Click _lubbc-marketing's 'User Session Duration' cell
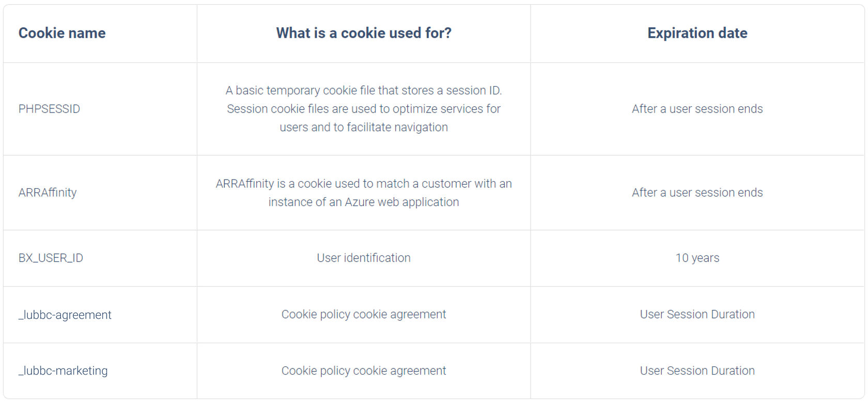The width and height of the screenshot is (868, 402). tap(697, 371)
